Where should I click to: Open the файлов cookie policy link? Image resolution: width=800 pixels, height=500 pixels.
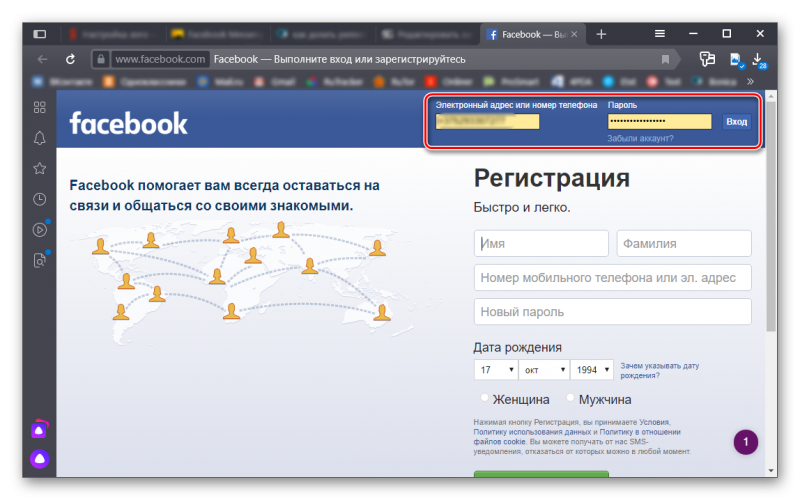(499, 441)
